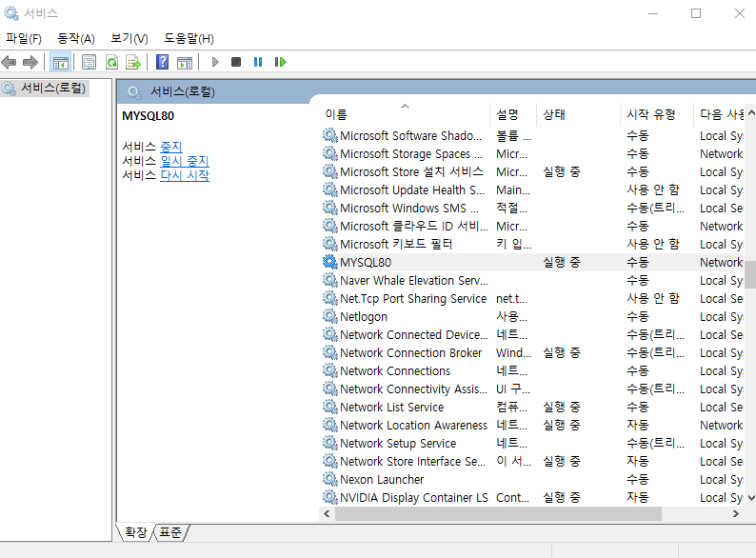The image size is (756, 558).
Task: Click the 중지 service link
Action: pos(171,147)
